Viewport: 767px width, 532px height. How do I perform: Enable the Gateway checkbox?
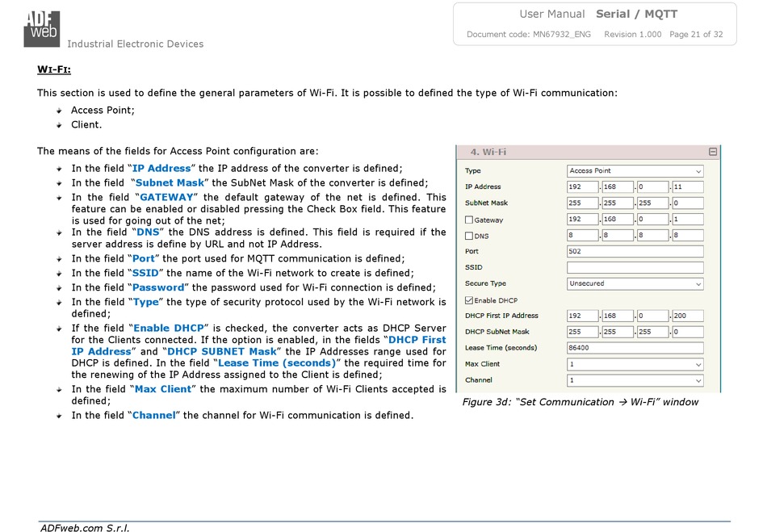click(x=469, y=220)
